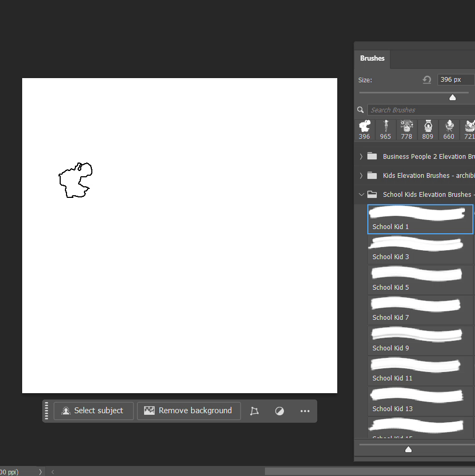Expand the Kids Elevation Brushes folder
Screen dimensions: 475x476
[361, 176]
